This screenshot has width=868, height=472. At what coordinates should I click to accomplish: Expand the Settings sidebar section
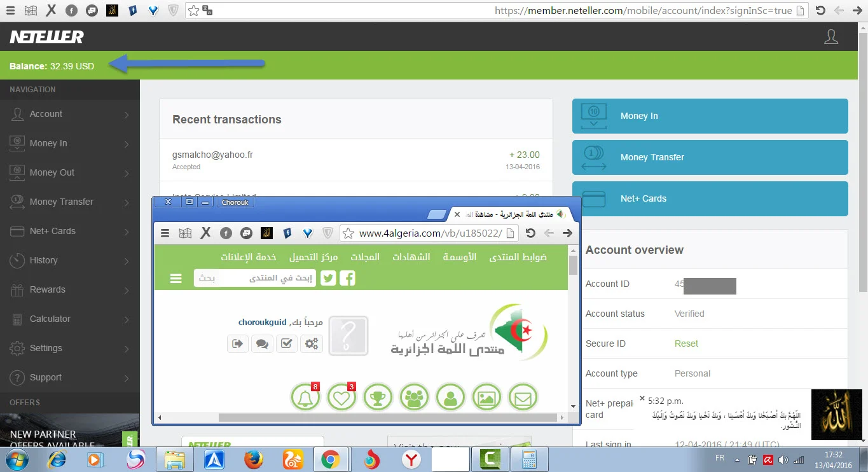click(70, 349)
